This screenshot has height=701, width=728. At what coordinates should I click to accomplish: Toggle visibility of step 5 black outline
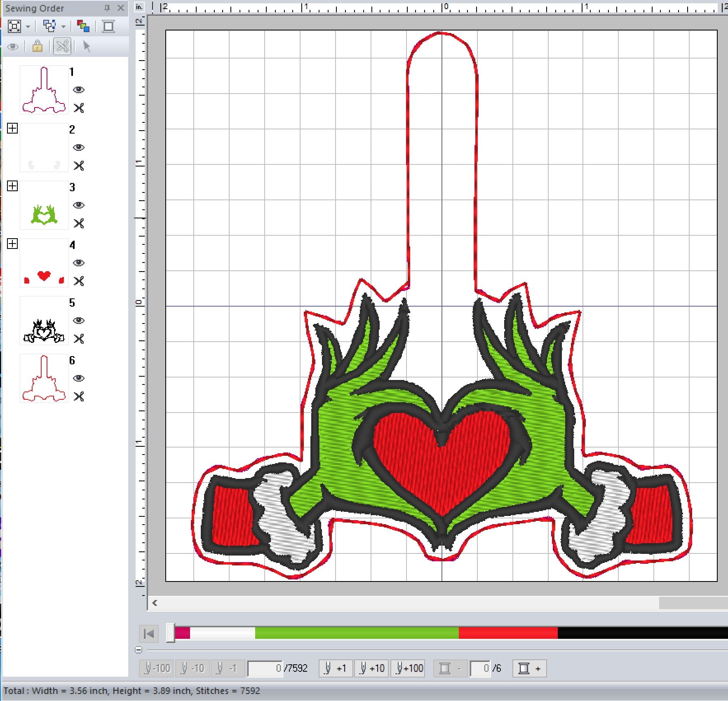[79, 321]
